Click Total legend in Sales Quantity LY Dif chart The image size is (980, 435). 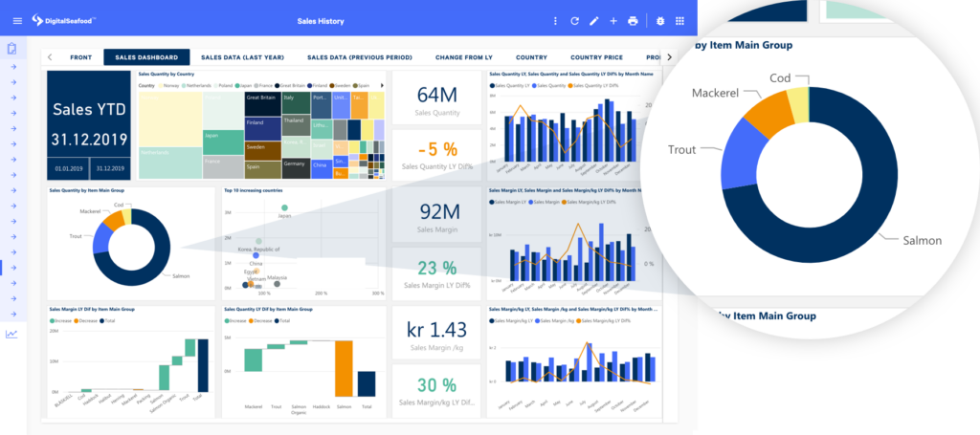[x=281, y=321]
